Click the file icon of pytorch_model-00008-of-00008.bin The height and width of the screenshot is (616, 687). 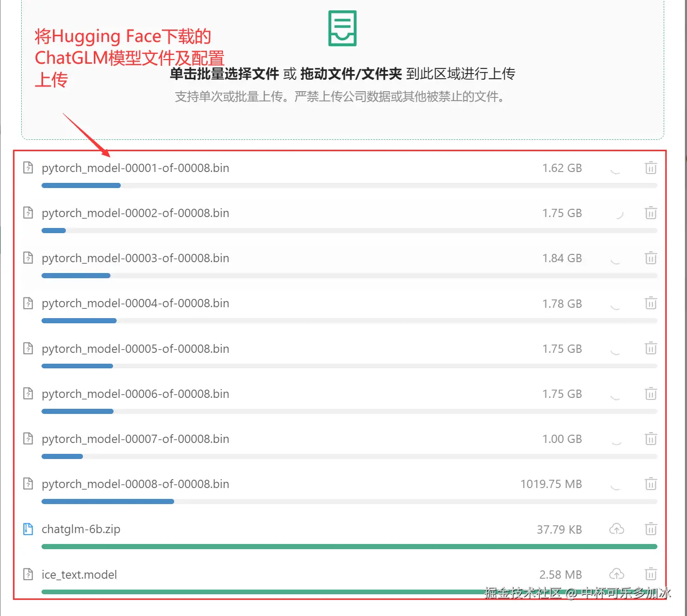pos(29,484)
